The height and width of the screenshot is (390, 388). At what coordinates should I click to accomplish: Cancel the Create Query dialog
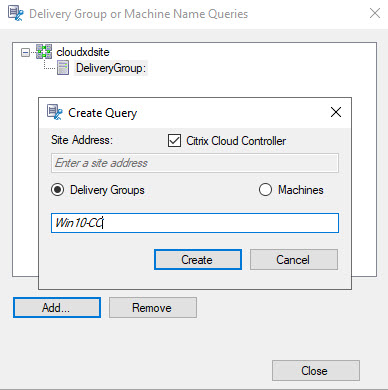294,259
